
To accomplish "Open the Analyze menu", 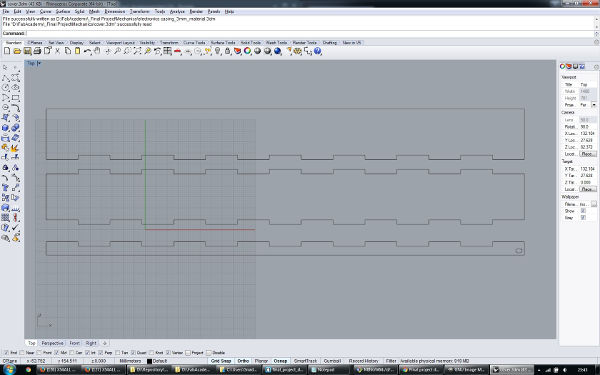I will 177,11.
